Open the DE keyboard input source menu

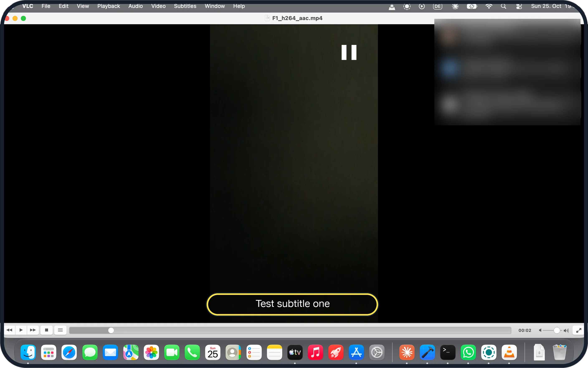pyautogui.click(x=437, y=6)
